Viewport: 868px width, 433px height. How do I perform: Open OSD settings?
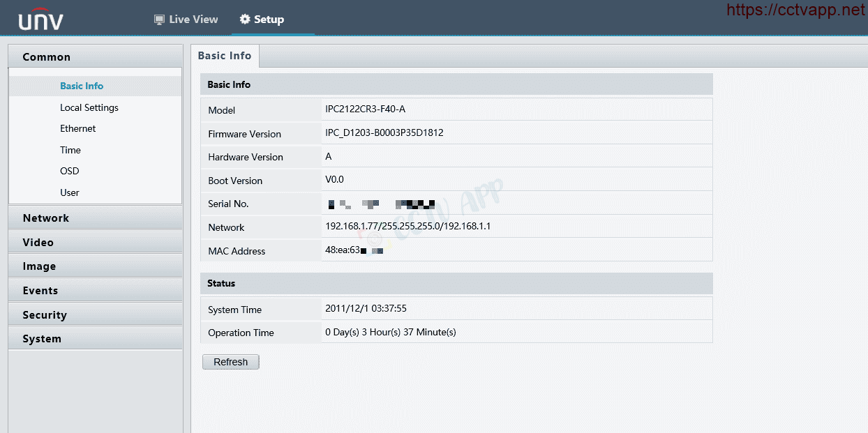pos(70,171)
